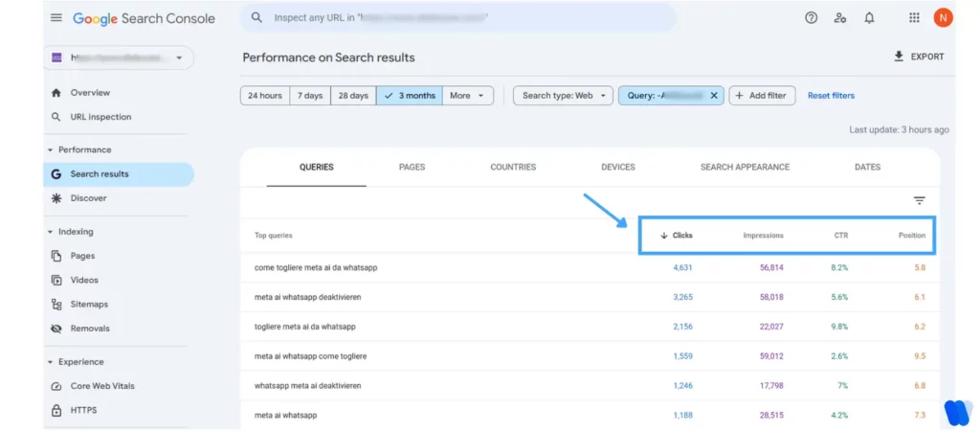
Task: Click the Inspect any URL search field
Action: click(458, 17)
